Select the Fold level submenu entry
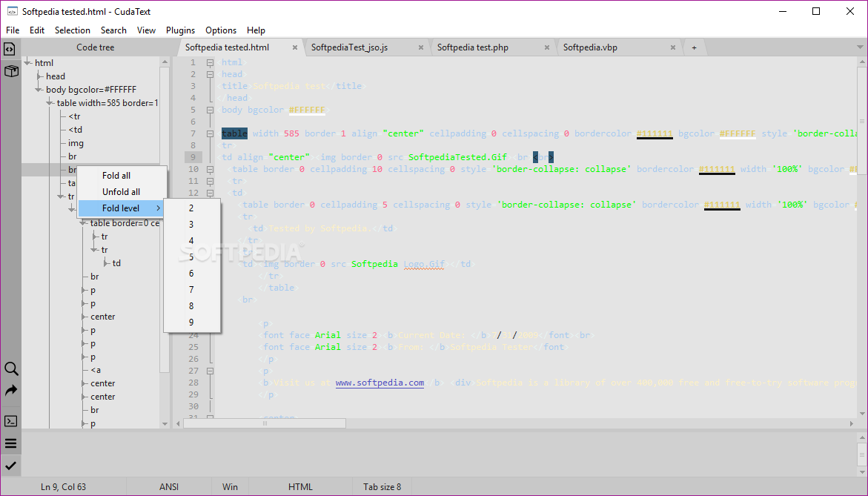 point(122,208)
